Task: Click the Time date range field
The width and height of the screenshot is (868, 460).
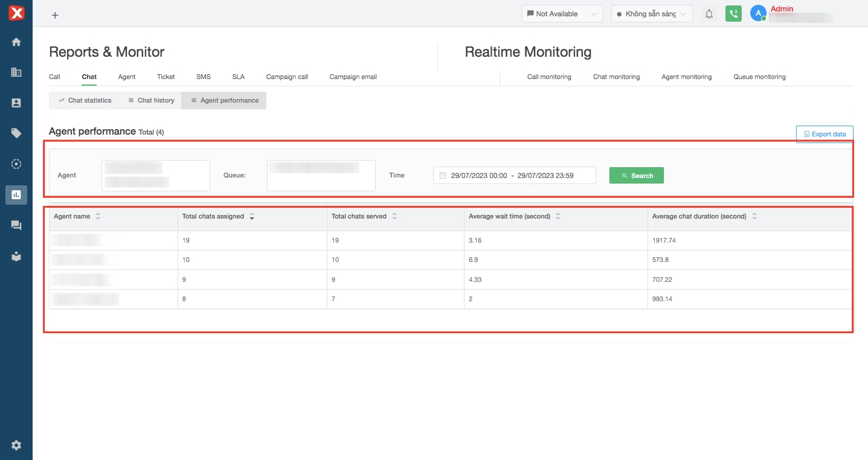Action: 514,176
